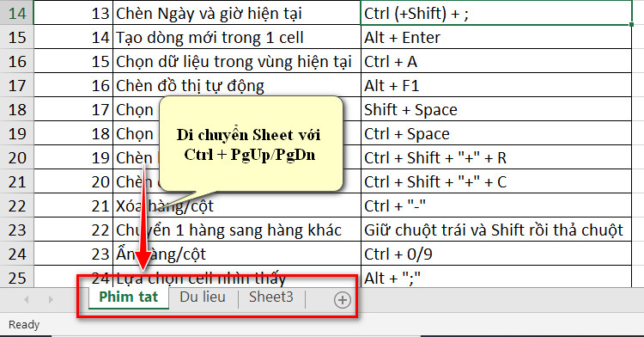Select number cell 19 in row 20

click(73, 157)
